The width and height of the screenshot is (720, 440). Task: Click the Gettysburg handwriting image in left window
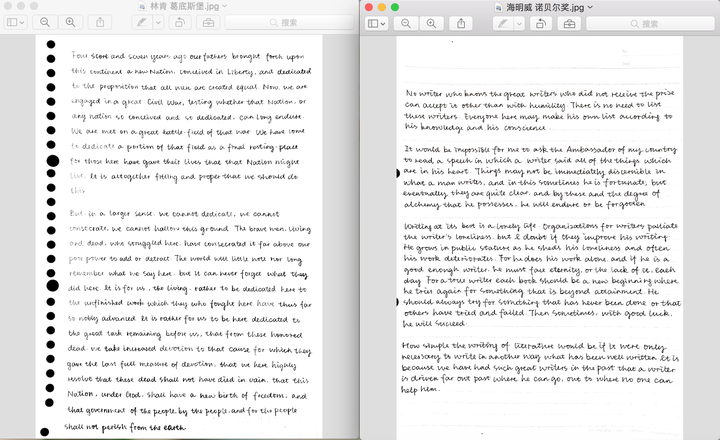[x=179, y=237]
